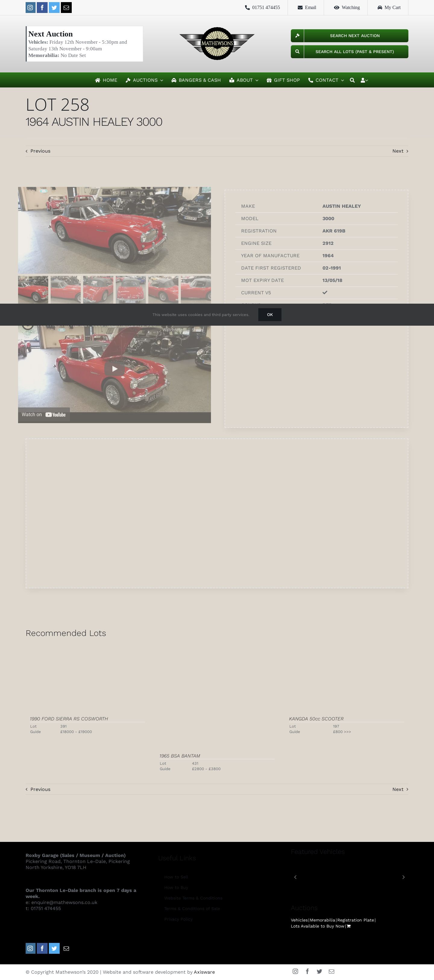Open Kangda 50cc Scooter lot
Image resolution: width=434 pixels, height=980 pixels.
click(316, 719)
